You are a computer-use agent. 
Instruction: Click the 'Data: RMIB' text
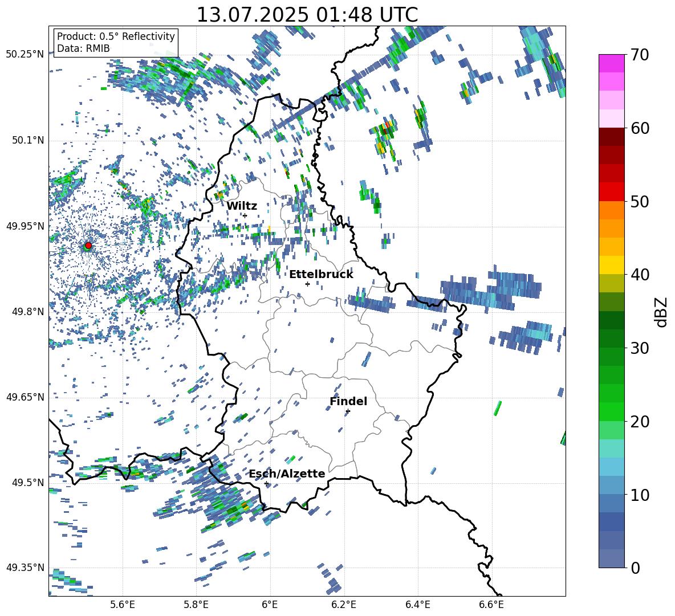point(83,48)
